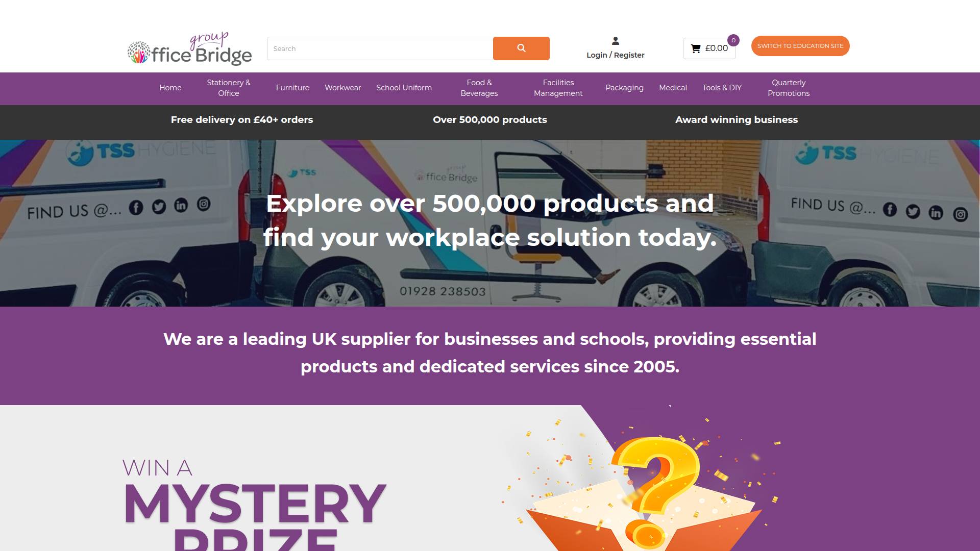This screenshot has width=980, height=551.
Task: Click the orange search magnifier button
Action: click(x=521, y=48)
